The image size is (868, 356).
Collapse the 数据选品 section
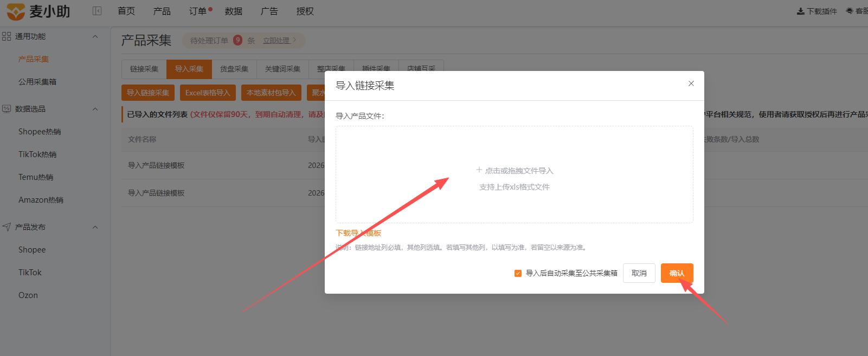(95, 109)
